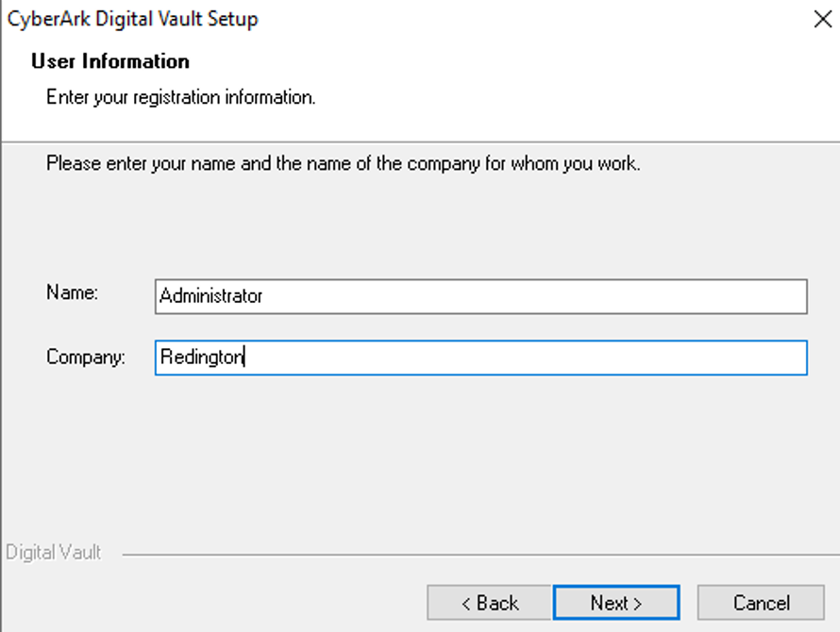Click the Name: label
Image resolution: width=840 pixels, height=632 pixels.
coord(73,292)
